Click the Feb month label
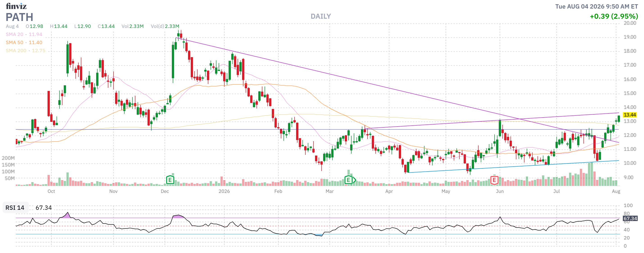Screen dimensions: 644x253 pyautogui.click(x=278, y=191)
